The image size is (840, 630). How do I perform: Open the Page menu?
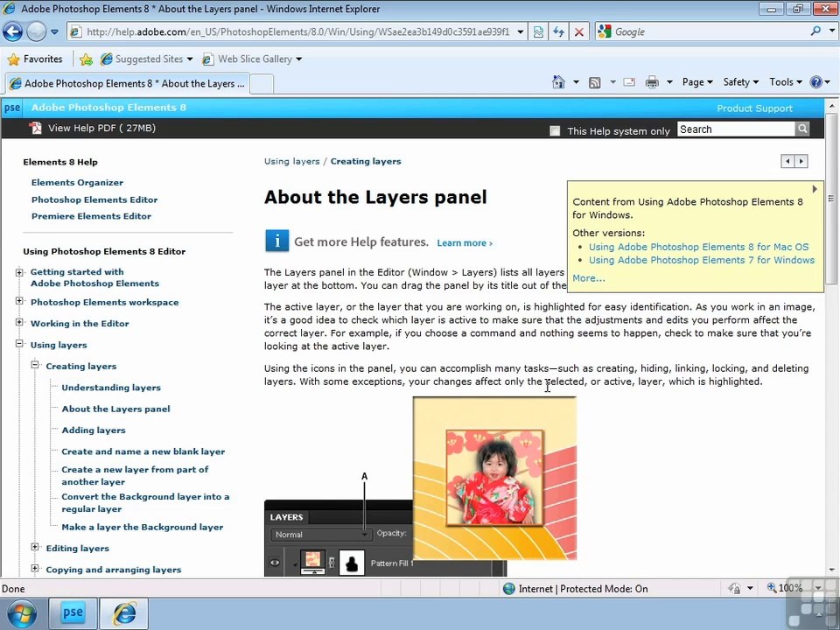[697, 82]
